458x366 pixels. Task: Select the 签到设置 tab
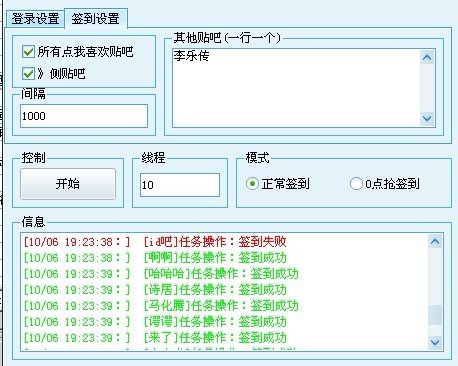click(x=96, y=19)
